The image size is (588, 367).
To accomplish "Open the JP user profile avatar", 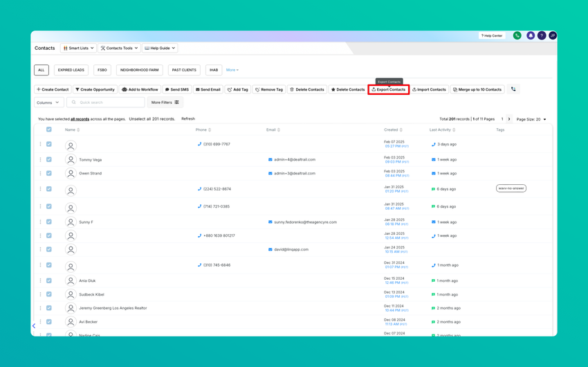I will pos(553,35).
